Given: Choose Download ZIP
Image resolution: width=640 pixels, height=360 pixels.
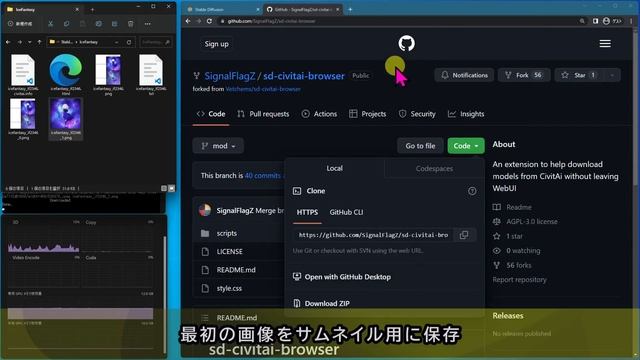Looking at the screenshot, I should point(321,303).
